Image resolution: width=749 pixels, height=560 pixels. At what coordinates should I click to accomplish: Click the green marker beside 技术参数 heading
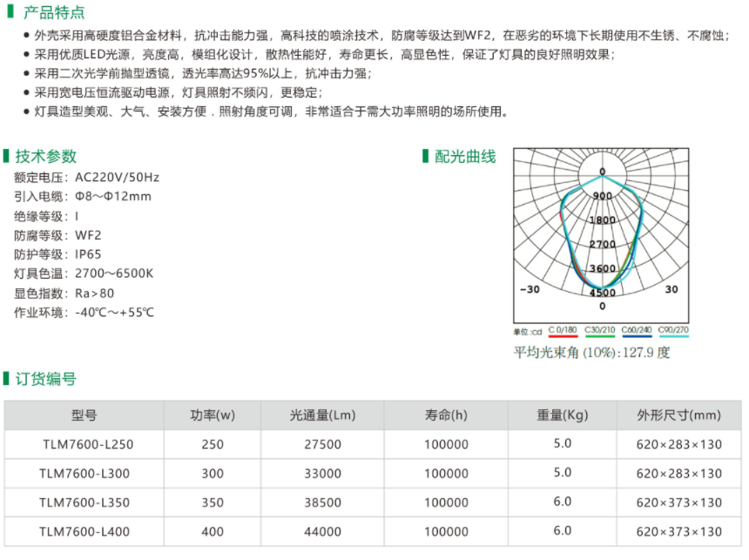(9, 157)
